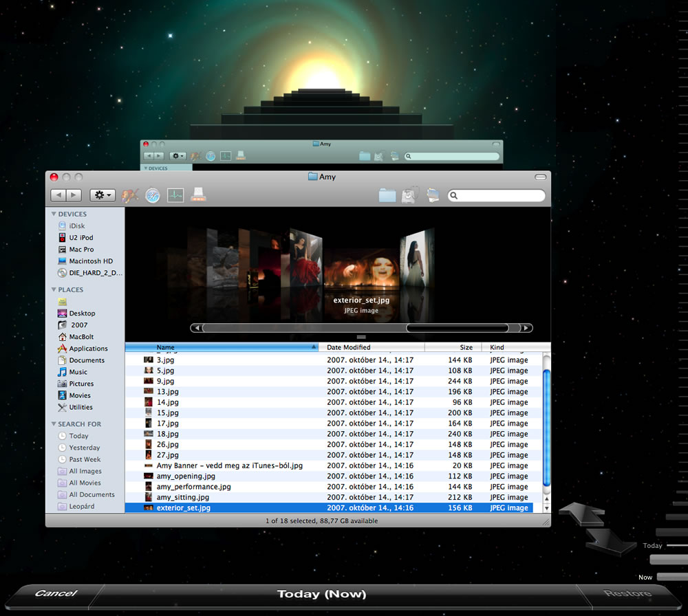Click the Time Machine forward arrow
688x616 pixels.
click(610, 540)
